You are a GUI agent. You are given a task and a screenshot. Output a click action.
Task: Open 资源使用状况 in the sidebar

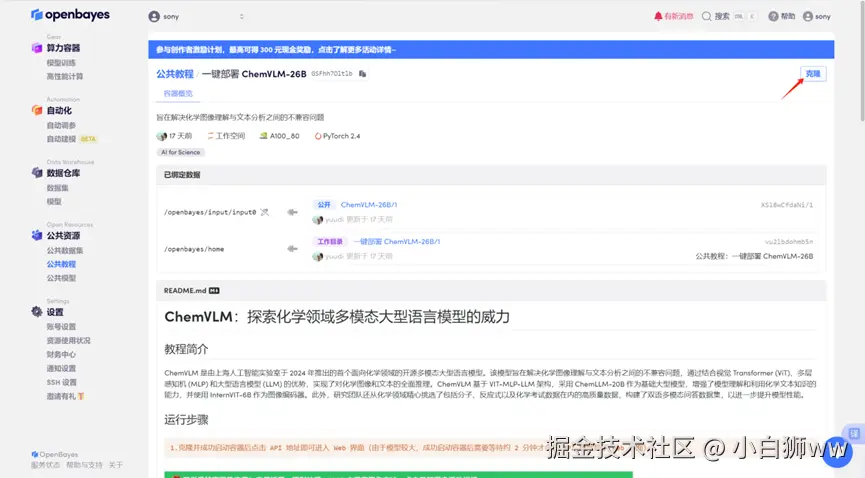click(68, 341)
